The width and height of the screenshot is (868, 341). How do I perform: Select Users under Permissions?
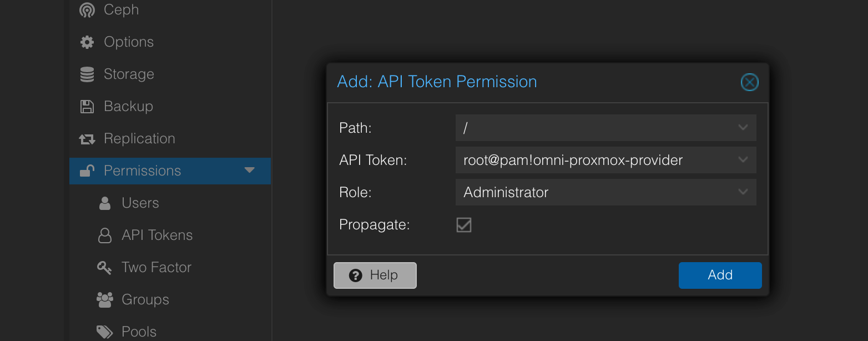(x=140, y=203)
